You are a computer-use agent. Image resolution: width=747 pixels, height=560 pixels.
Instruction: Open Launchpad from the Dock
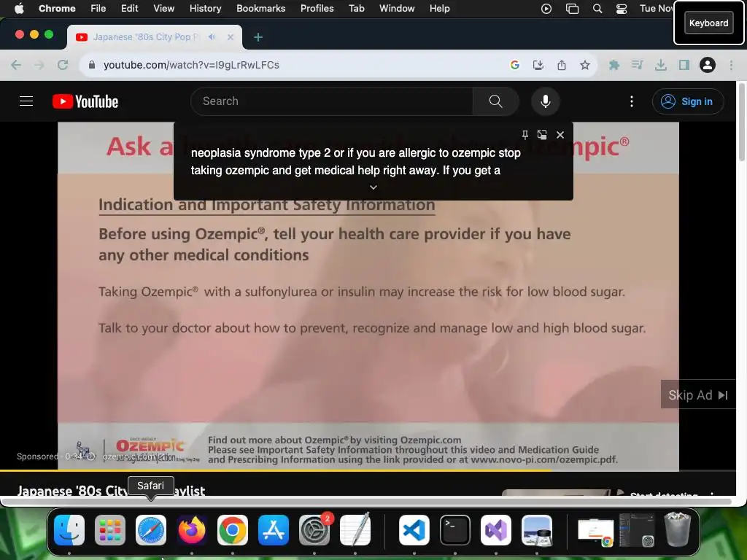pyautogui.click(x=110, y=530)
